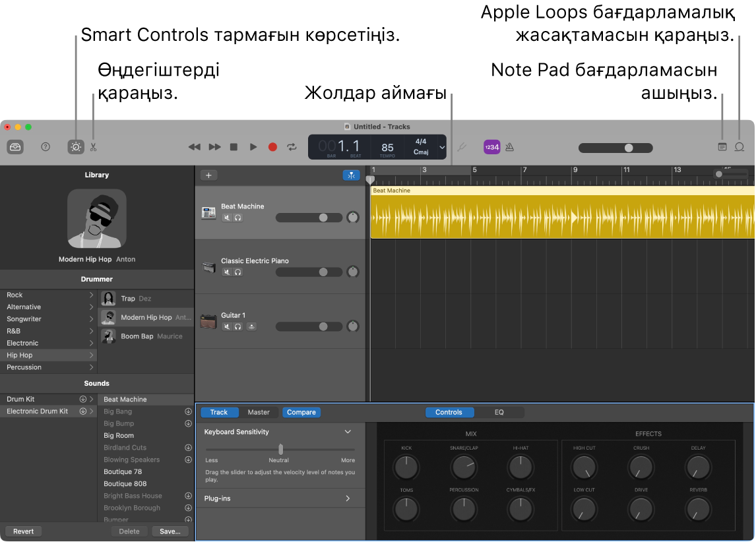The height and width of the screenshot is (542, 756).
Task: Solo the Guitar 1 track with headphones icon
Action: point(237,326)
